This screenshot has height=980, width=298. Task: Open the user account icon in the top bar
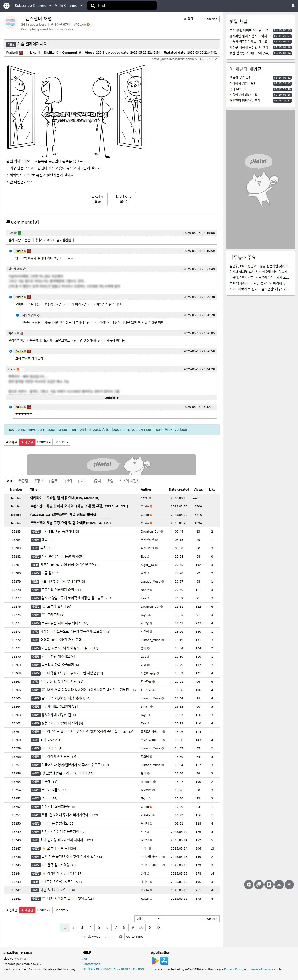pos(293,6)
